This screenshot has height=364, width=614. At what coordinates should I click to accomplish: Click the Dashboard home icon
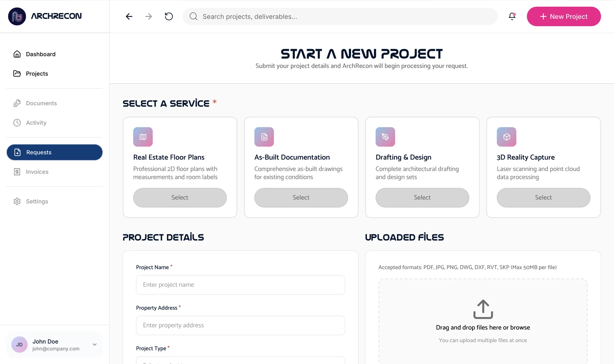click(x=17, y=54)
